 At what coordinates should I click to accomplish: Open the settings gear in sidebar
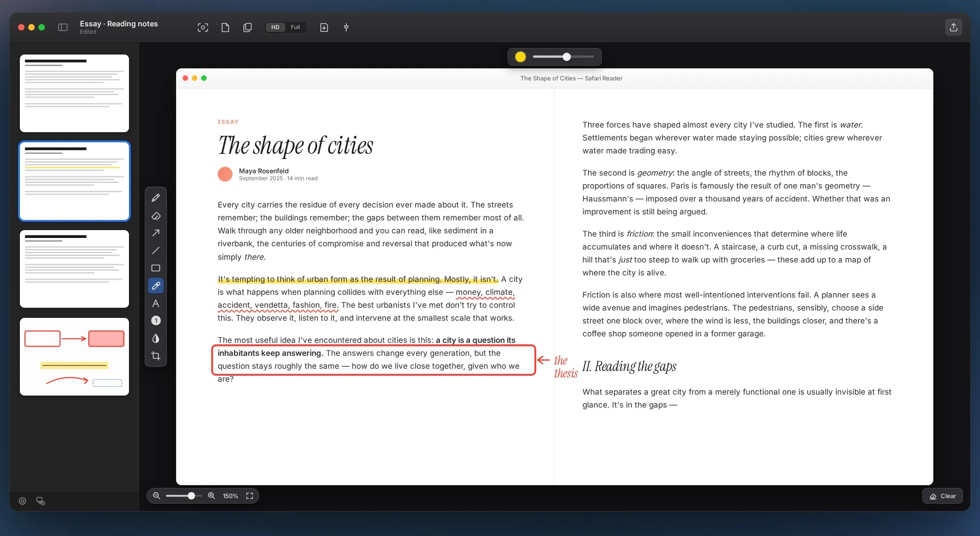[x=22, y=501]
